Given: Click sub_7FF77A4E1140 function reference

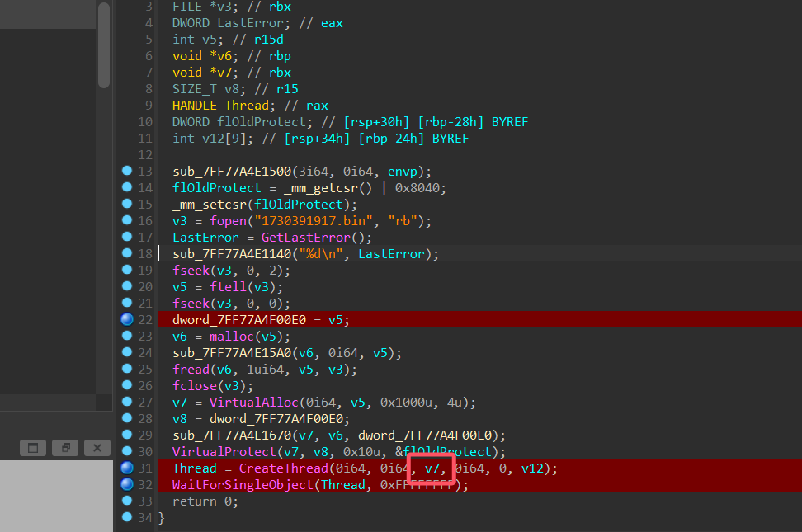Looking at the screenshot, I should coord(232,254).
